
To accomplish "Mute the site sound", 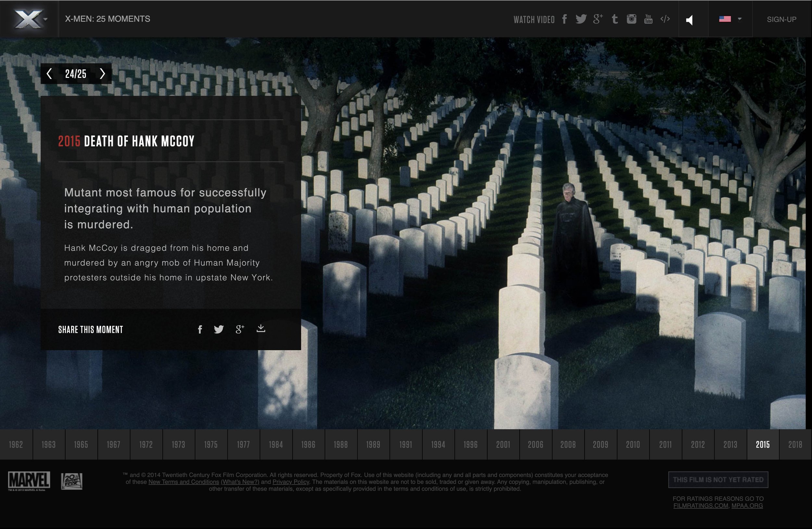I will (x=690, y=20).
